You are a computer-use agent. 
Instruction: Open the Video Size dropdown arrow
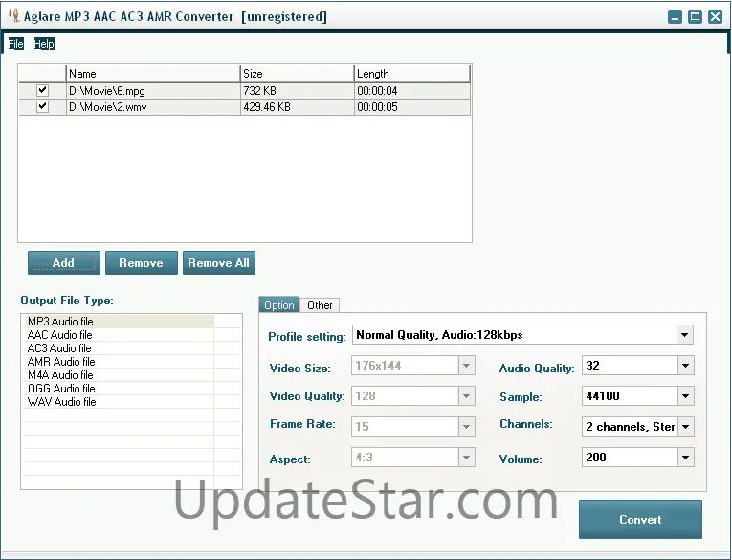coord(466,366)
